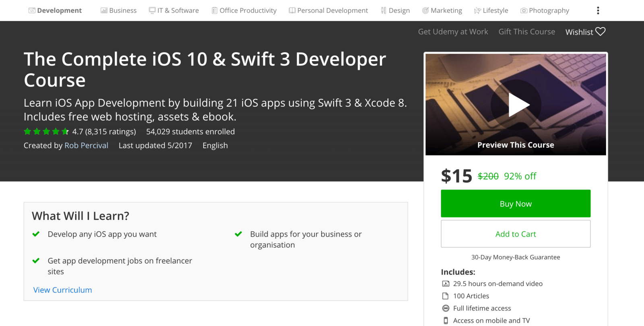Click the English language label

click(215, 145)
